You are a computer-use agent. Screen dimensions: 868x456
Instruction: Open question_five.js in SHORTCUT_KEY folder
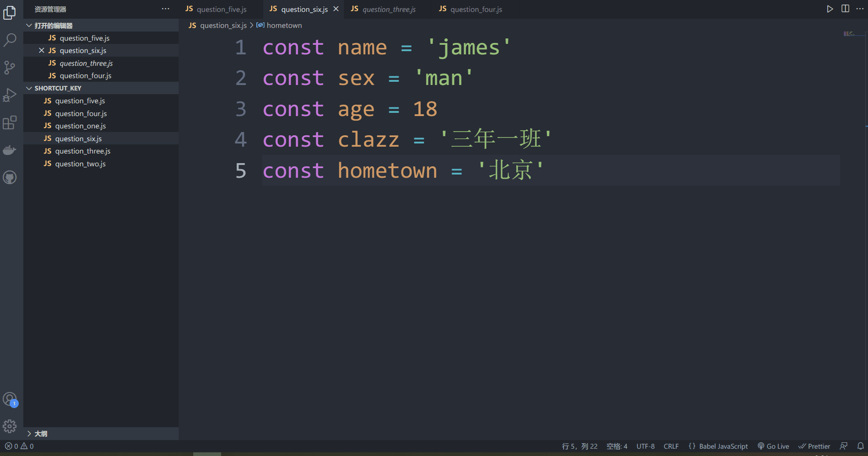coord(101,101)
